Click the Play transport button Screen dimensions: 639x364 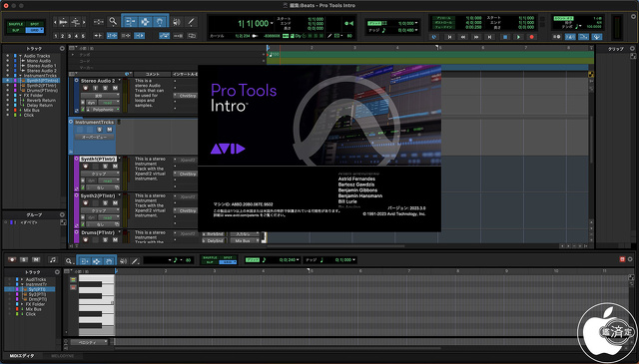coord(518,37)
